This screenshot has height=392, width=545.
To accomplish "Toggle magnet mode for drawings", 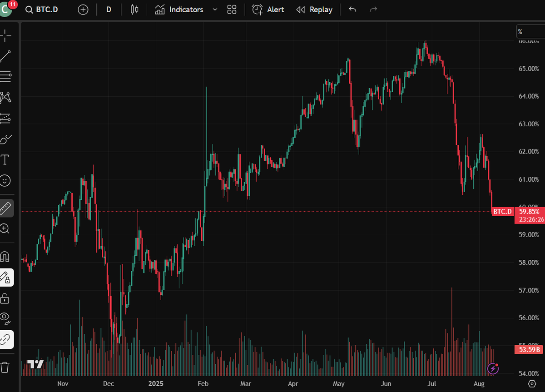I will 5,257.
